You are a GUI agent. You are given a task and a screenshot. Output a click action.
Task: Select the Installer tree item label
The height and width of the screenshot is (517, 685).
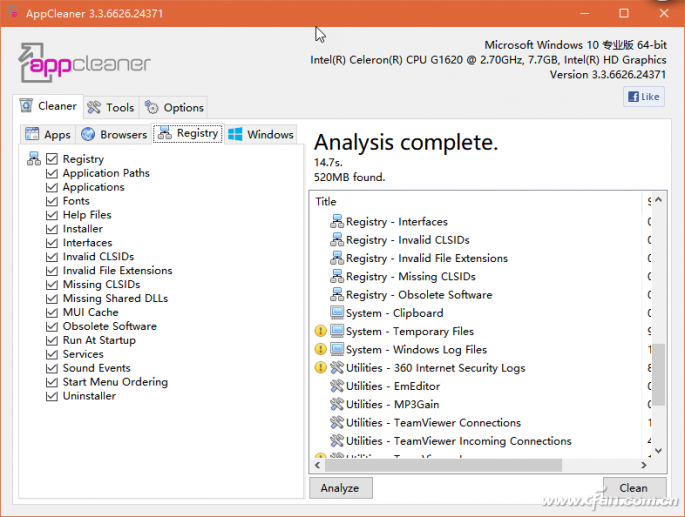[83, 229]
